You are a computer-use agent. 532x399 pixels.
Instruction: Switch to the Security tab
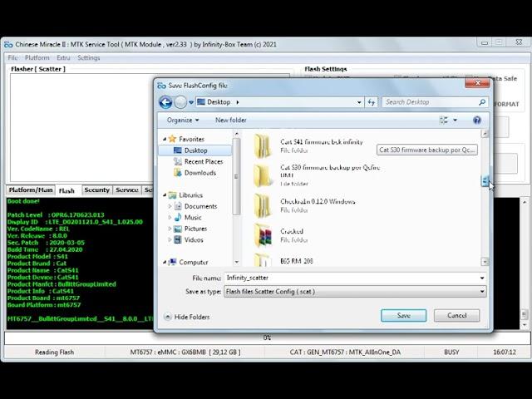click(x=96, y=190)
